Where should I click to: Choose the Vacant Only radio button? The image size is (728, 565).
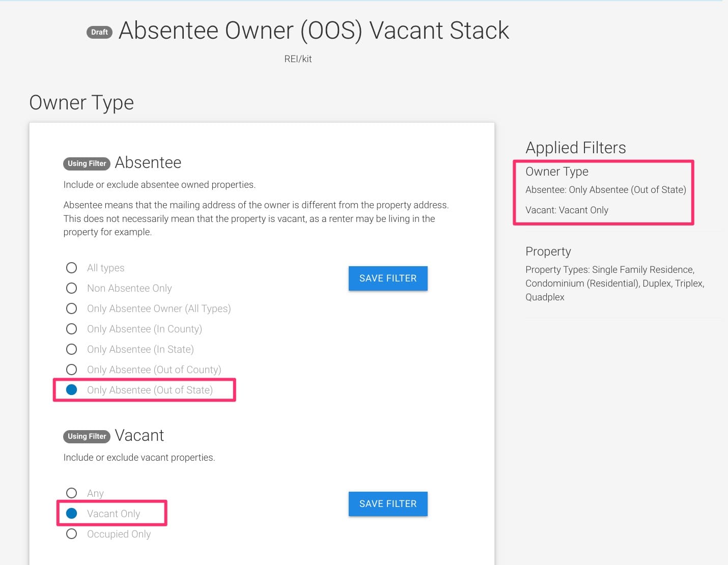pos(72,514)
